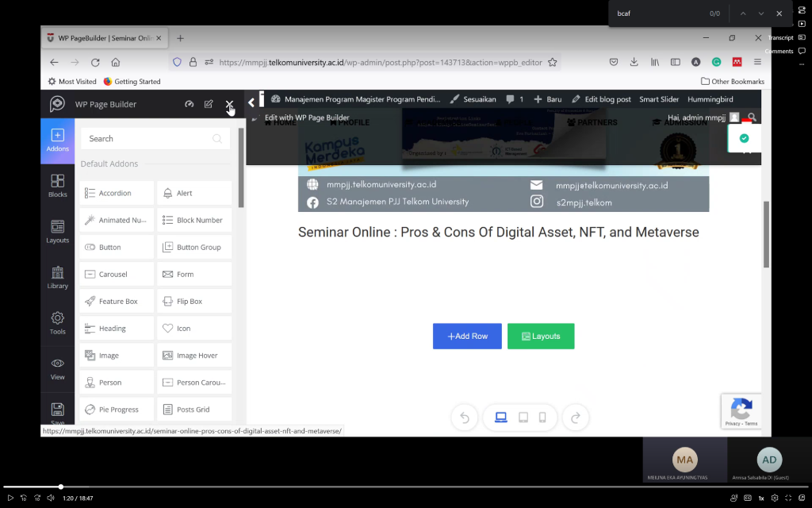Switch to tablet preview mode
This screenshot has width=812, height=508.
click(523, 418)
